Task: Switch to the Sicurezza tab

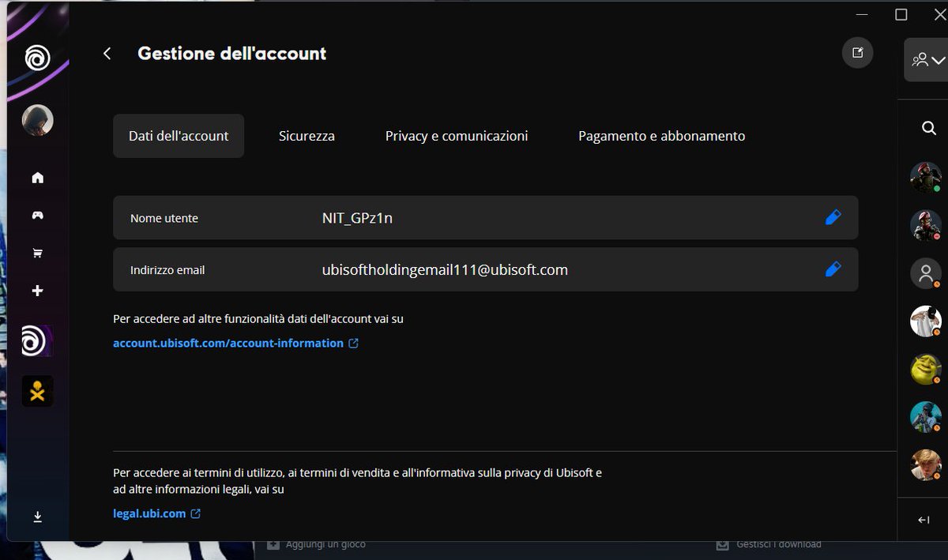Action: pyautogui.click(x=307, y=136)
